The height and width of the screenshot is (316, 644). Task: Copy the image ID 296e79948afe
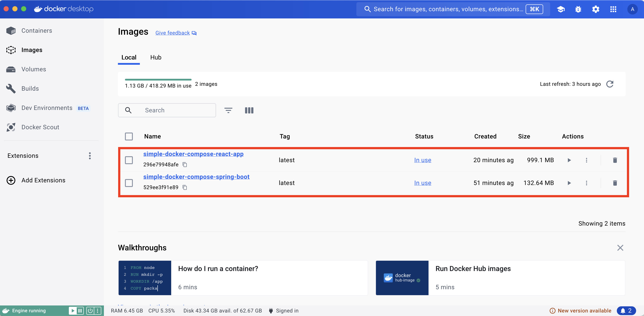tap(185, 164)
